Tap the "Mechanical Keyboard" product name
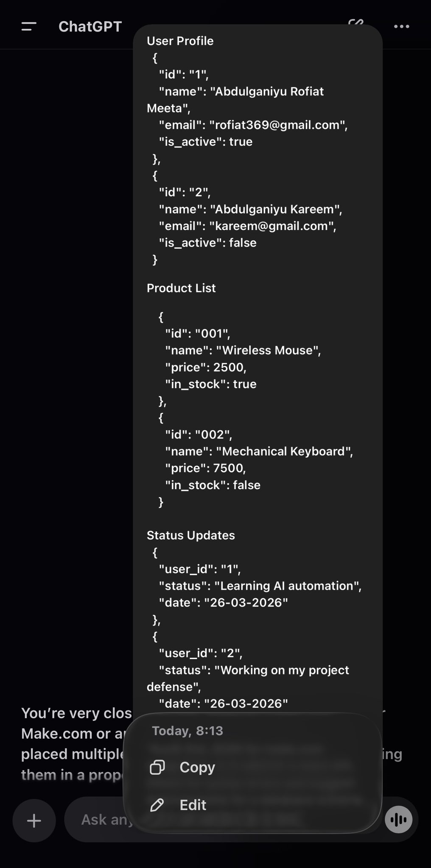Screen dimensions: 431x868 284,451
